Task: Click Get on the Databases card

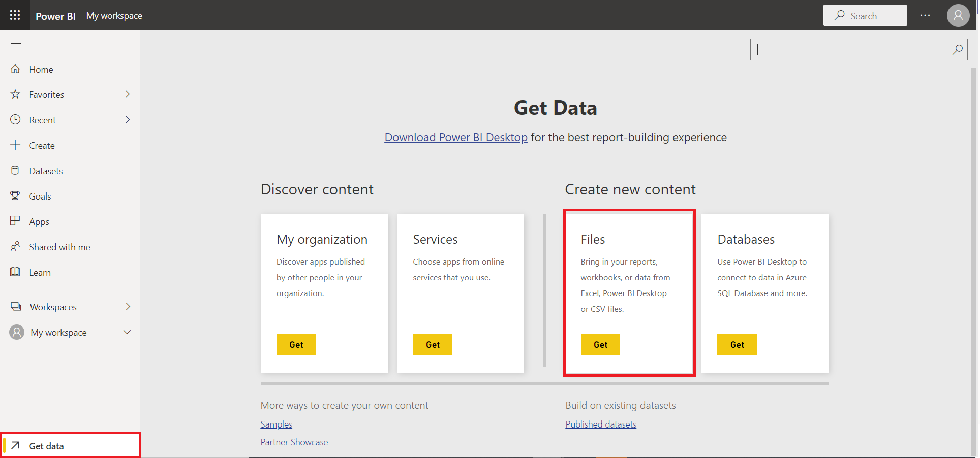Action: point(737,344)
